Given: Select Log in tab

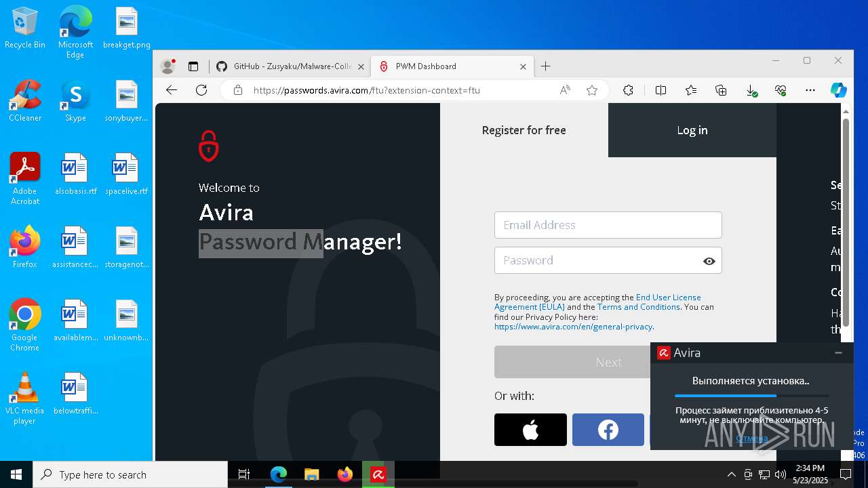Looking at the screenshot, I should coord(692,130).
